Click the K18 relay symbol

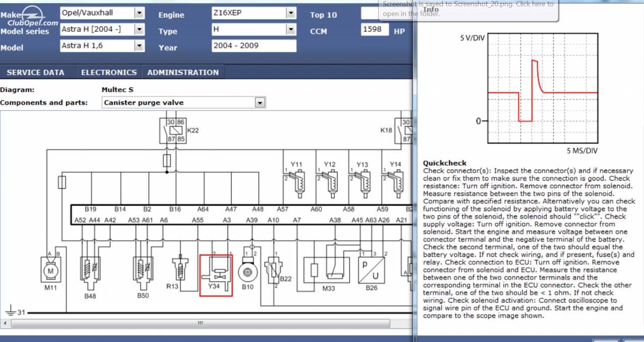click(x=404, y=130)
